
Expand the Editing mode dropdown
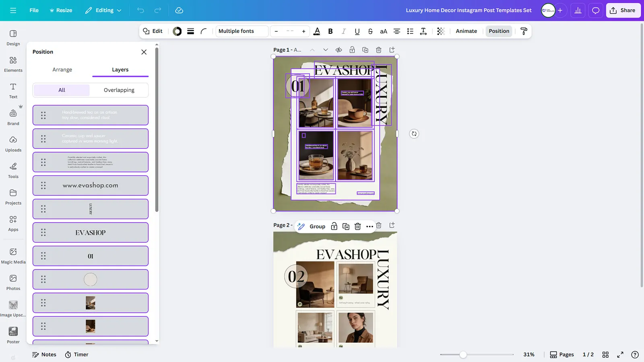(103, 10)
